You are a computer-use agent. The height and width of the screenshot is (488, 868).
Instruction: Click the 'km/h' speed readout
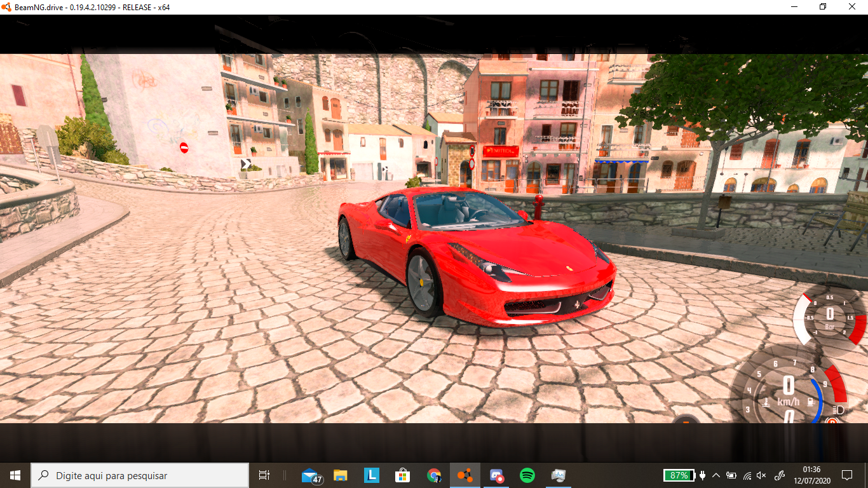[x=789, y=402]
